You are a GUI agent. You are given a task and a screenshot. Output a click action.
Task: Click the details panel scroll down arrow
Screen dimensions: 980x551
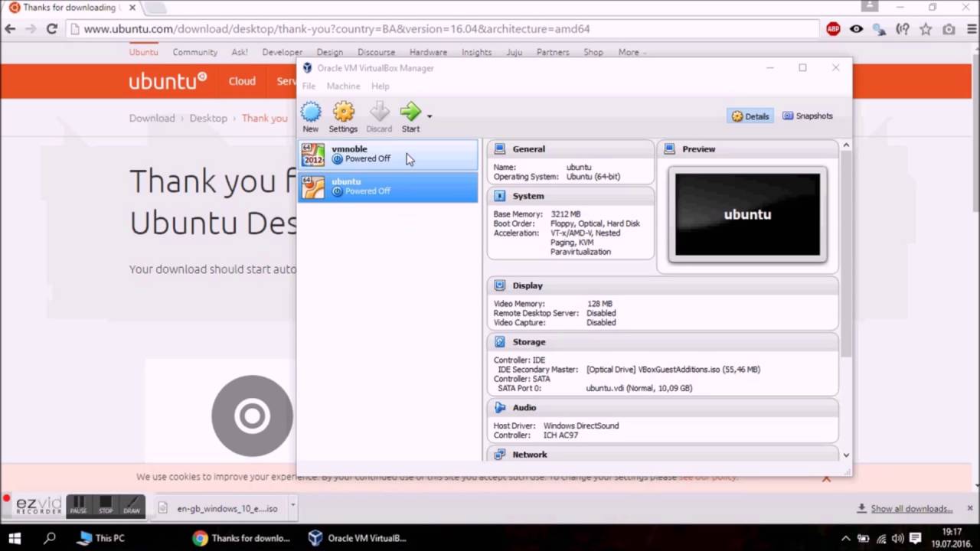(x=846, y=455)
